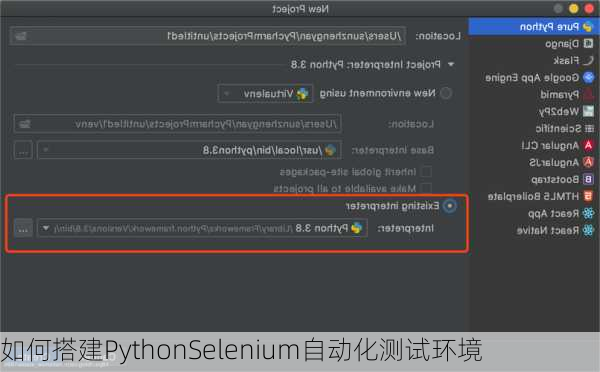Open the Base interpreter dropdown
This screenshot has width=600, height=372.
pos(189,150)
